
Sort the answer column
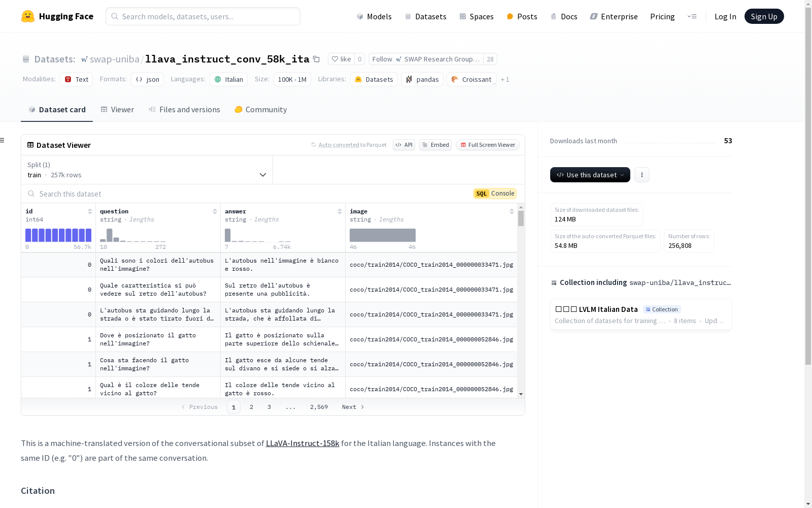click(x=340, y=211)
